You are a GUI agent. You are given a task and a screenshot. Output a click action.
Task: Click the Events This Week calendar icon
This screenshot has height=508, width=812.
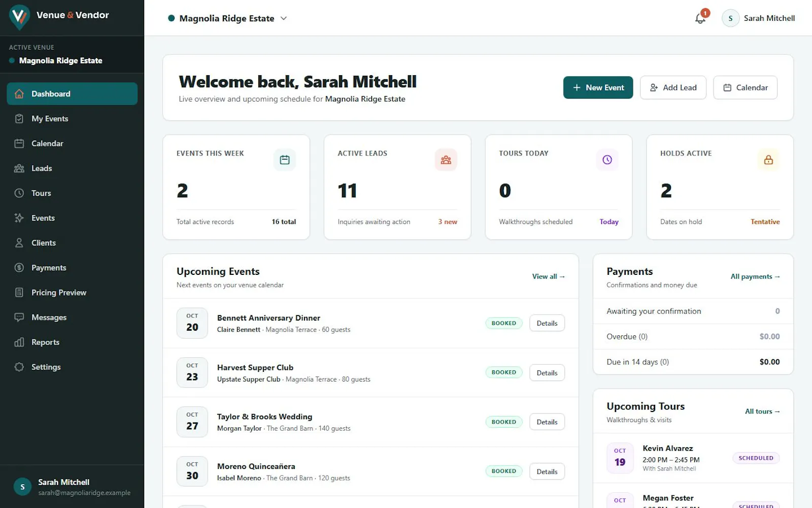[285, 160]
